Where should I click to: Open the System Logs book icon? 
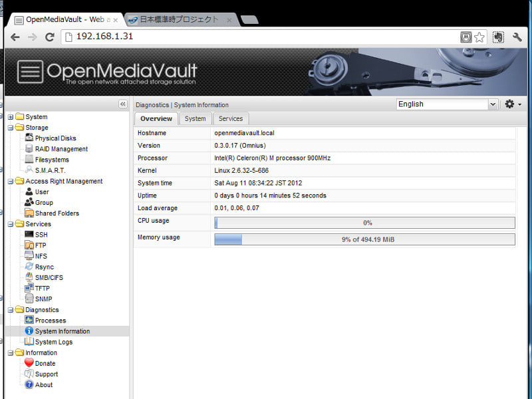[29, 342]
